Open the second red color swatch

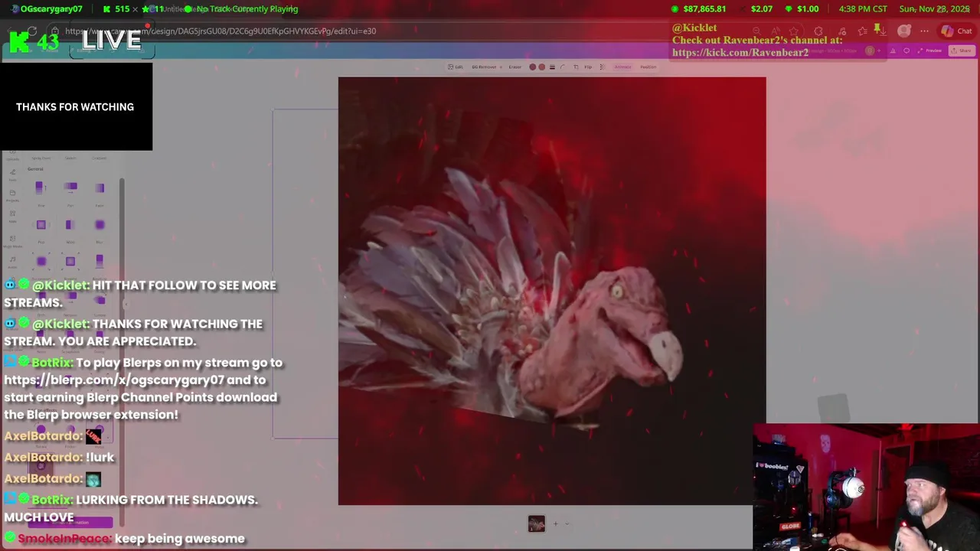click(x=542, y=67)
